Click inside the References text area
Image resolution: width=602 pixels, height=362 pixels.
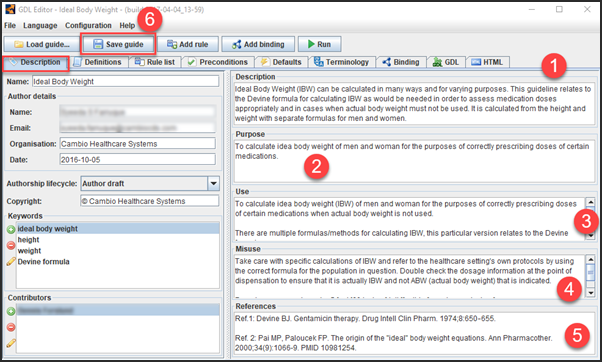tap(414, 333)
